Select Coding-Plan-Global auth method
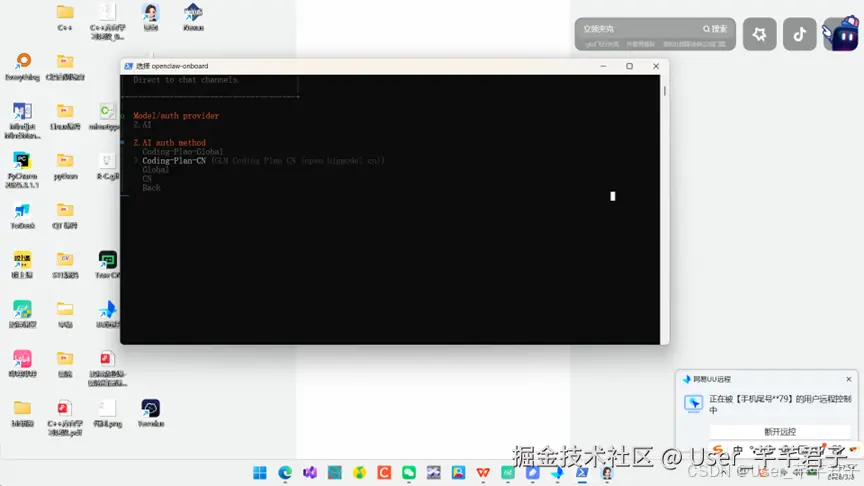Viewport: 864px width, 486px height. click(182, 152)
